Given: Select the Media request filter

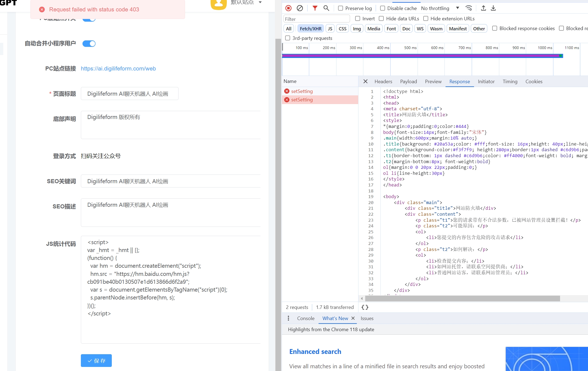Looking at the screenshot, I should click(x=374, y=28).
